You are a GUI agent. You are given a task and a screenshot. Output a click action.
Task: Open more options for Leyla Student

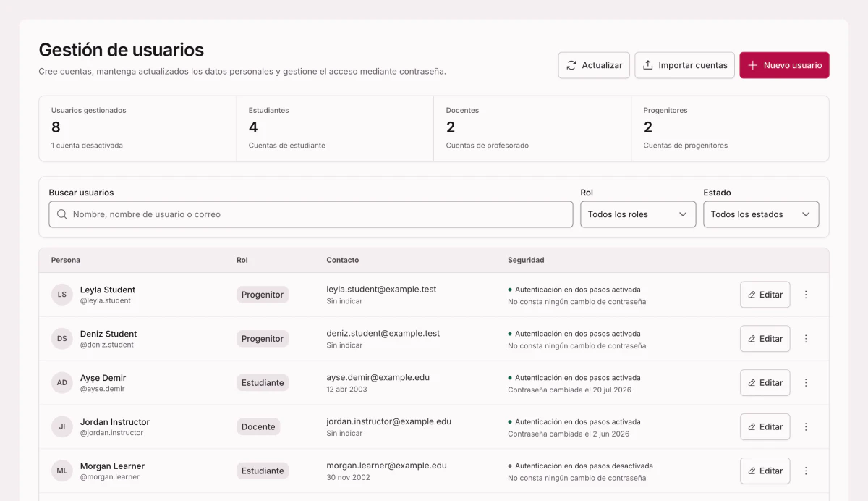click(x=806, y=295)
